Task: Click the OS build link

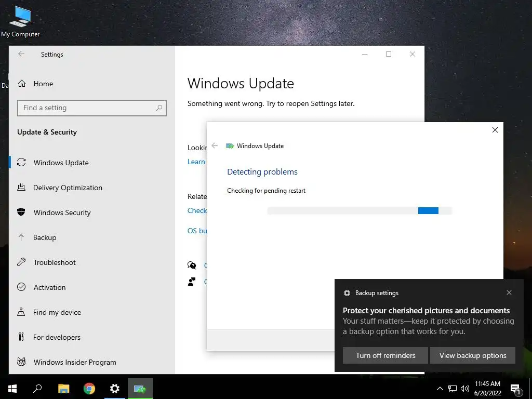Action: pyautogui.click(x=197, y=231)
